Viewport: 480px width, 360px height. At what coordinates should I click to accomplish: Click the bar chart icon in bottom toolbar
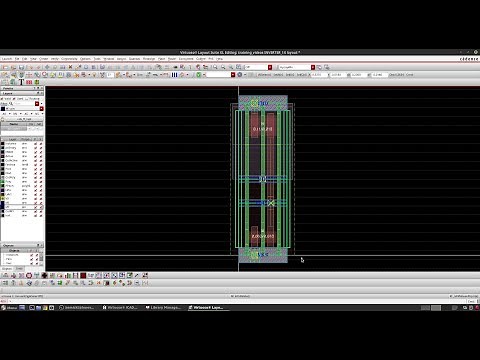(68, 275)
